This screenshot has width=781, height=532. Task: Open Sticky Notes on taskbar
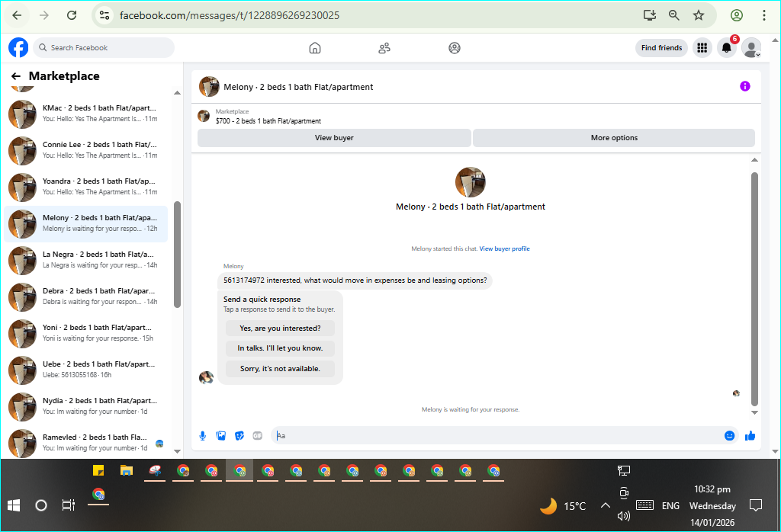tap(98, 470)
